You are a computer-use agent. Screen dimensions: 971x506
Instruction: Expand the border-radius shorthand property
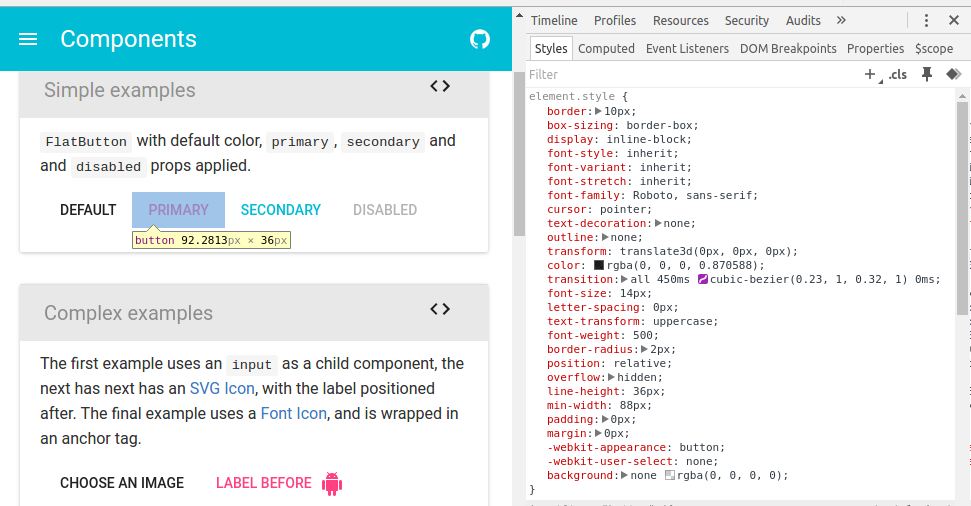(x=644, y=349)
